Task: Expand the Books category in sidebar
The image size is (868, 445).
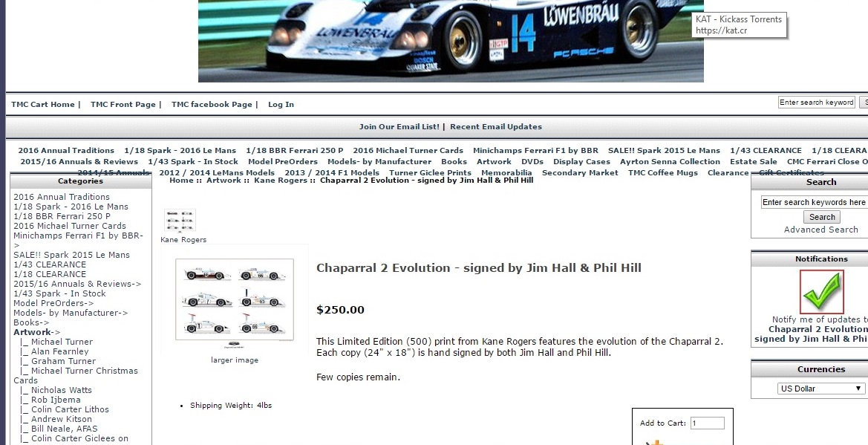Action: point(31,322)
